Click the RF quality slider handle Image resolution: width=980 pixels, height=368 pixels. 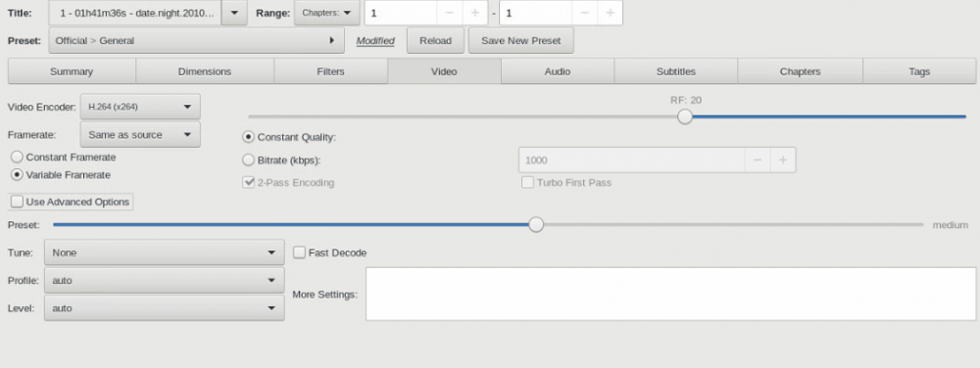point(685,116)
